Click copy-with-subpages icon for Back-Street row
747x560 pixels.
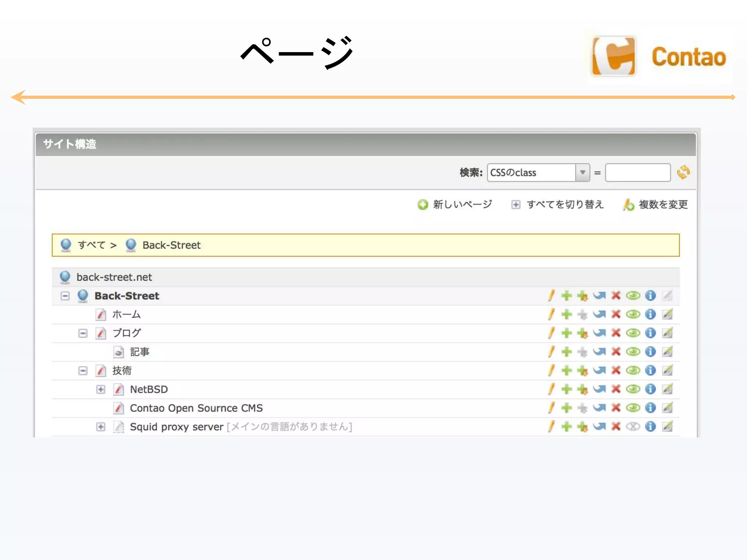582,296
